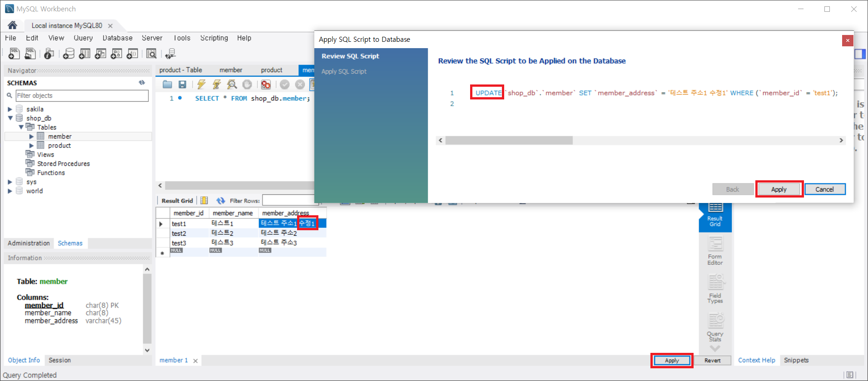Image resolution: width=868 pixels, height=381 pixels.
Task: Refresh result grid data icon
Action: (221, 200)
